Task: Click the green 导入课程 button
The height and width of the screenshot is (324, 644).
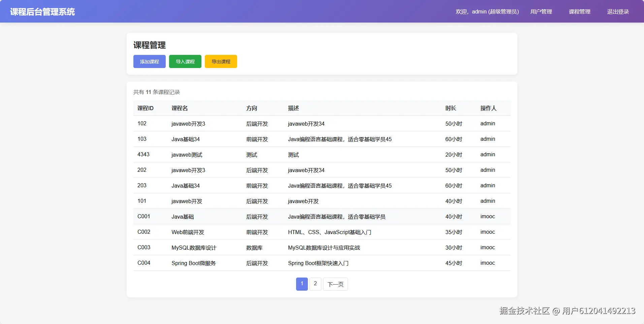Action: [185, 62]
